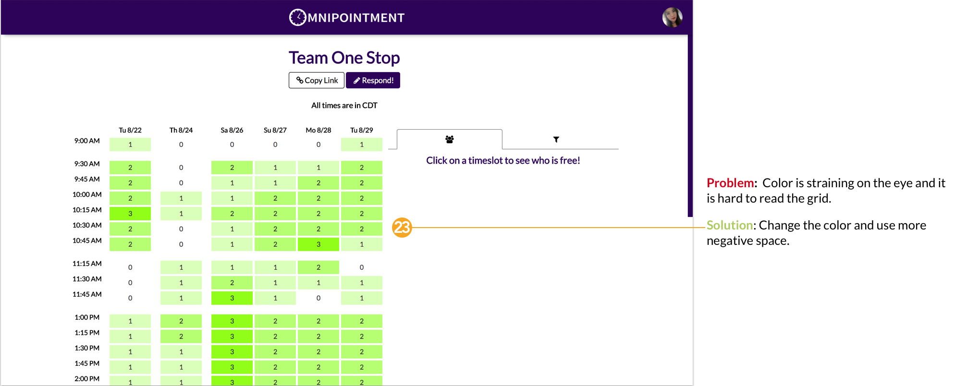This screenshot has width=980, height=386.
Task: Select the Mo 8/28 10:45 AM timeslot
Action: point(318,244)
